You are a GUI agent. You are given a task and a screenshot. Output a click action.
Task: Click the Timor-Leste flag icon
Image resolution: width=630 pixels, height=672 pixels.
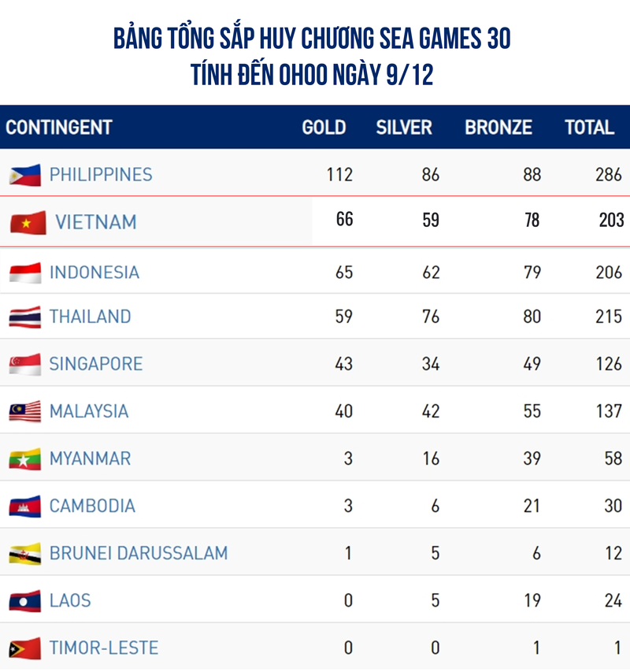pos(25,648)
